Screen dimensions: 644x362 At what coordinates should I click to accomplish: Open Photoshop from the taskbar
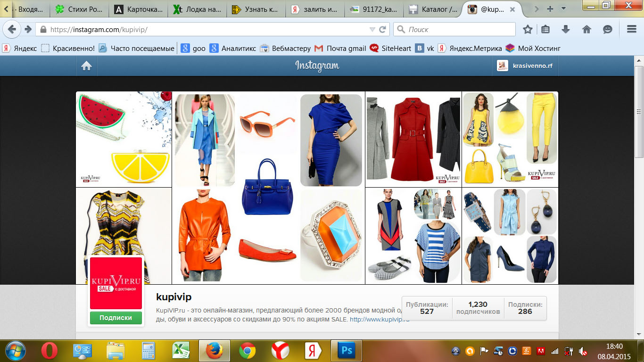point(347,351)
